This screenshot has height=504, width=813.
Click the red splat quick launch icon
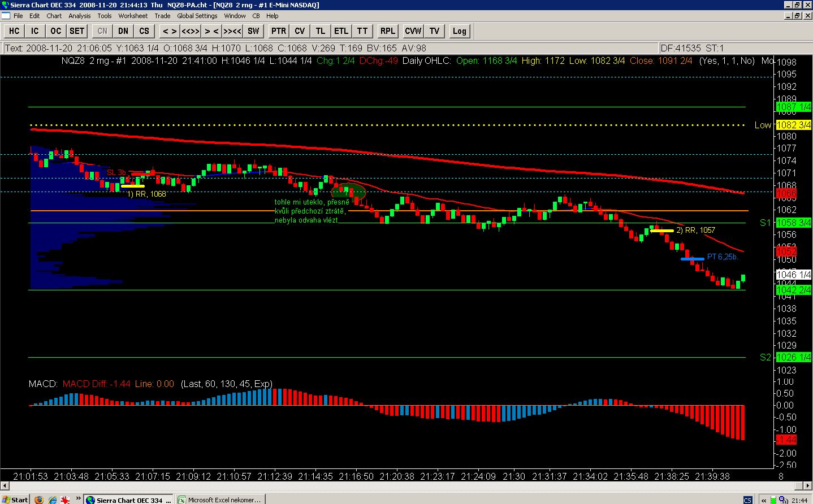coord(66,499)
